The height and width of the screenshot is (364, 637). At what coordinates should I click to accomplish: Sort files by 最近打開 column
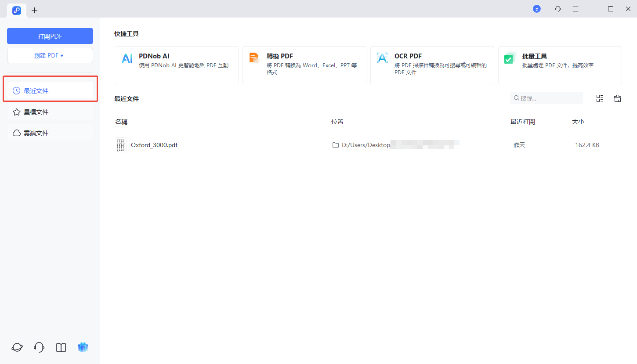522,122
